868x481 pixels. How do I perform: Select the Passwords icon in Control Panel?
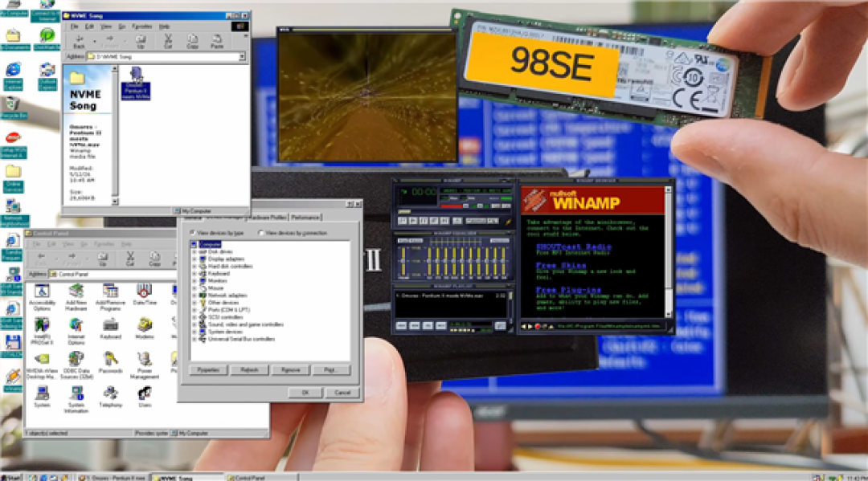pos(110,363)
